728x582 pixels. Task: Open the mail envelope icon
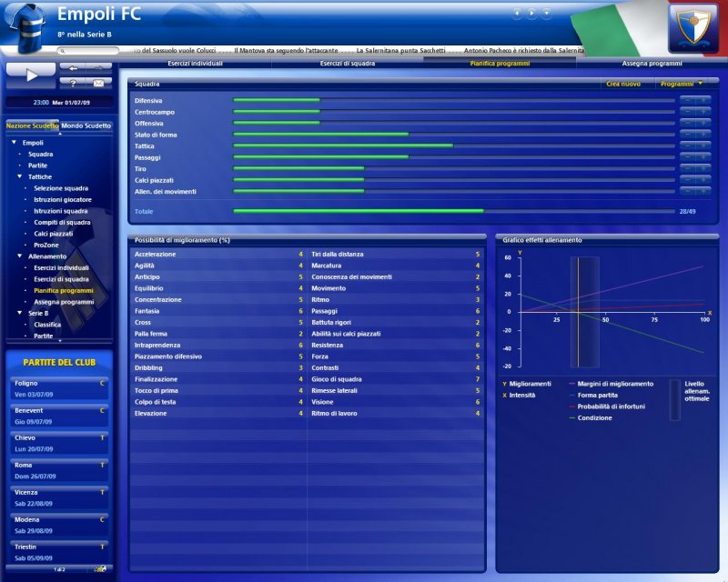(x=97, y=83)
